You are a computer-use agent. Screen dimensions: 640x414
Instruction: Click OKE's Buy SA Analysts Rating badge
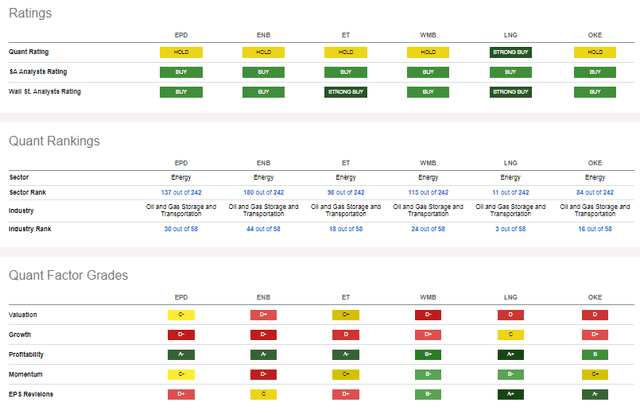tap(596, 71)
